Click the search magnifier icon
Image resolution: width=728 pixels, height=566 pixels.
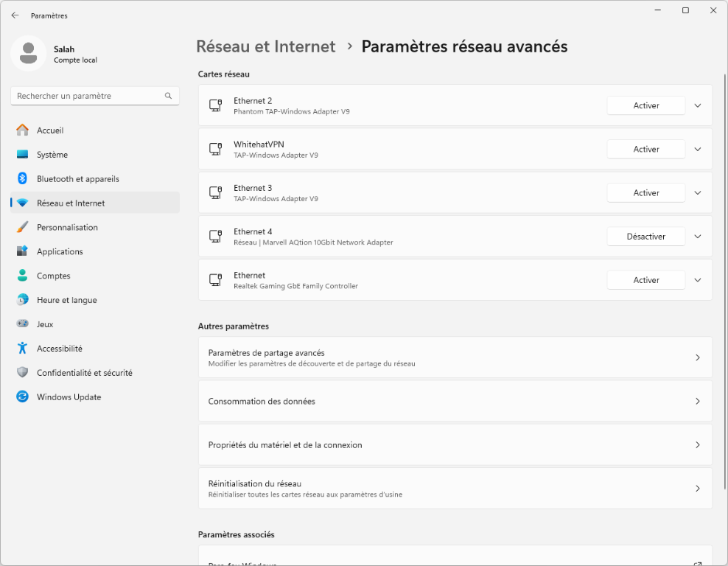point(168,96)
